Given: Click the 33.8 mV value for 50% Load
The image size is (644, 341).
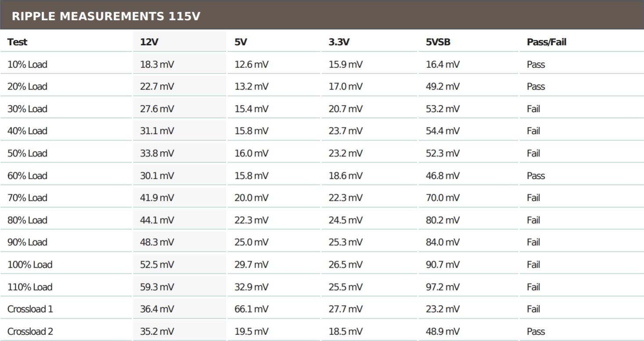Looking at the screenshot, I should (157, 153).
